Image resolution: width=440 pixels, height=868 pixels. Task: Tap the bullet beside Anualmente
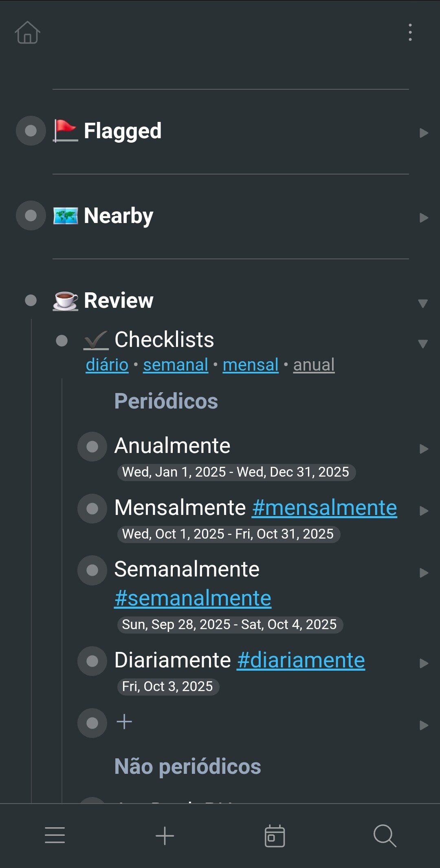92,447
